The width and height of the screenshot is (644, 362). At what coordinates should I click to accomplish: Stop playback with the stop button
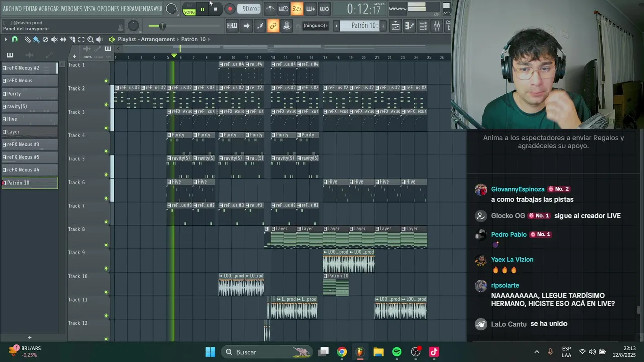[x=215, y=9]
